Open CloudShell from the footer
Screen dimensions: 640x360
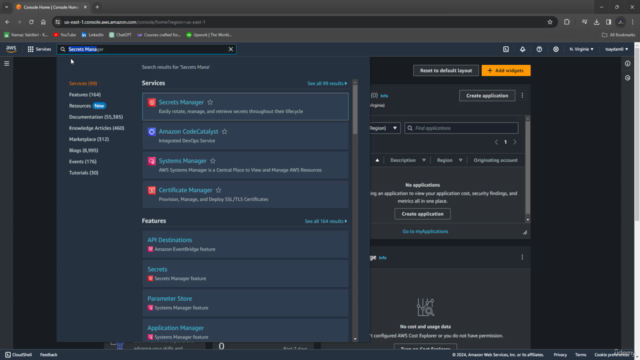(18, 355)
